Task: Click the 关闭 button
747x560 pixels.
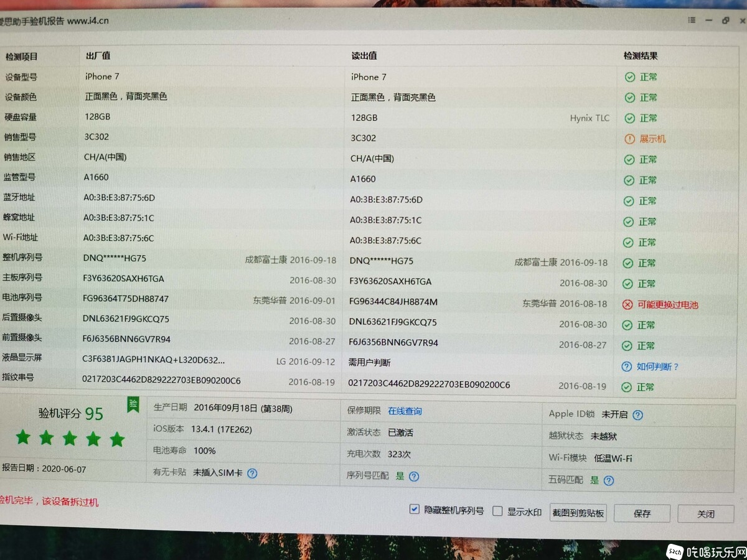Action: [706, 515]
